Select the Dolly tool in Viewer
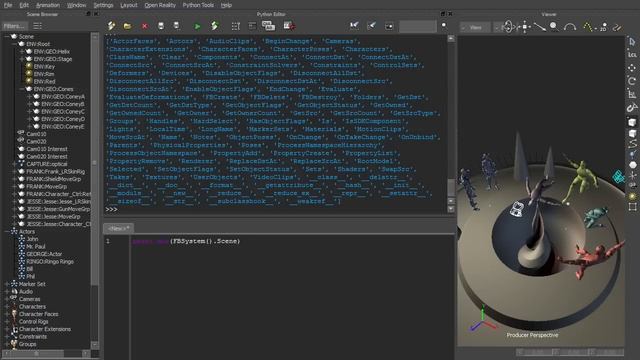Viewport: 640px width, 360px height. point(540,27)
